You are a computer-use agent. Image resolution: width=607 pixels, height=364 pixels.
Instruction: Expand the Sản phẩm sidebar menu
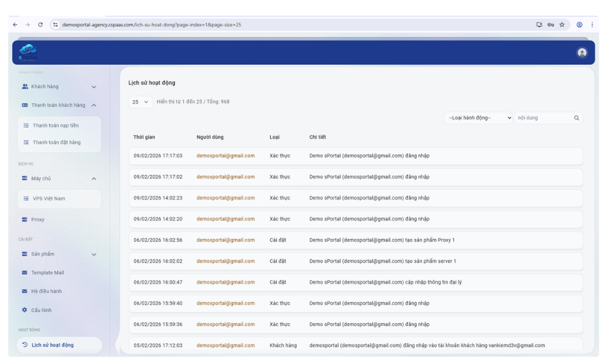[x=59, y=254]
